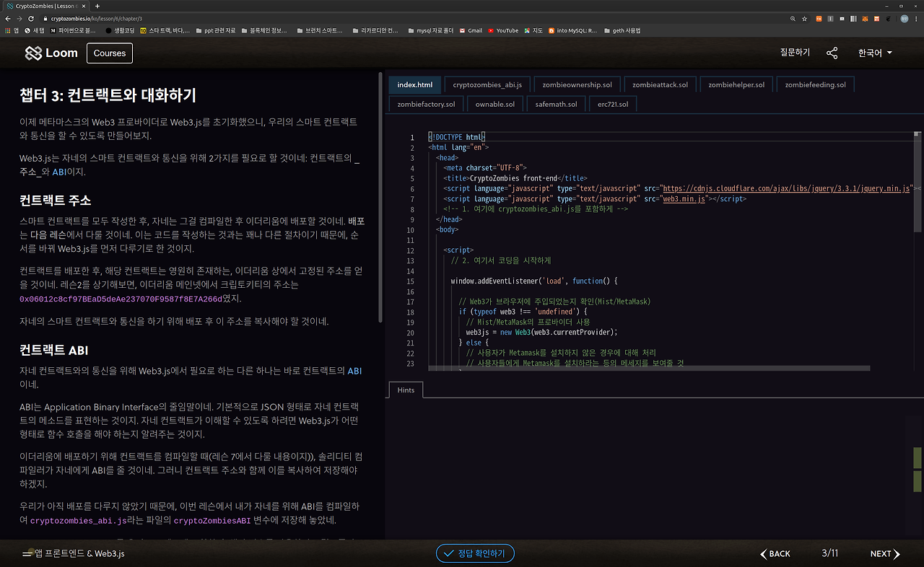Open the YouTube bookmark
The image size is (924, 567).
pos(503,30)
